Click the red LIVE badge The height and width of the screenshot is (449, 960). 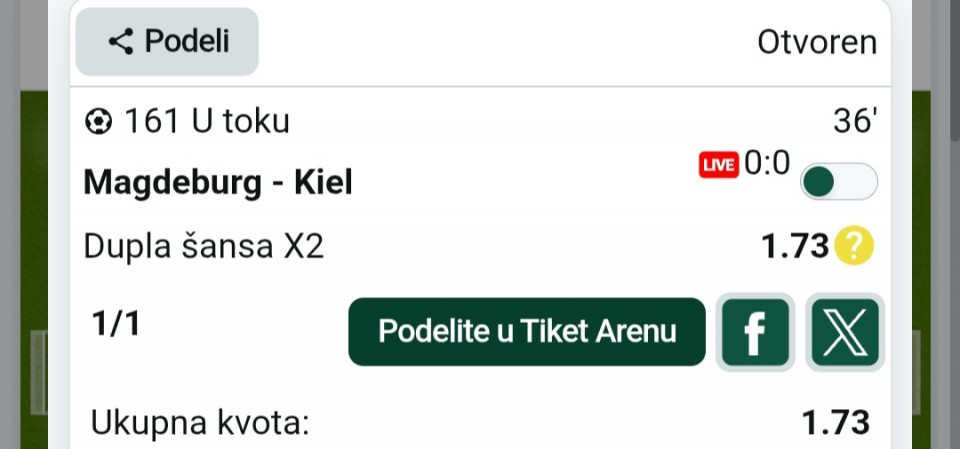[x=718, y=165]
